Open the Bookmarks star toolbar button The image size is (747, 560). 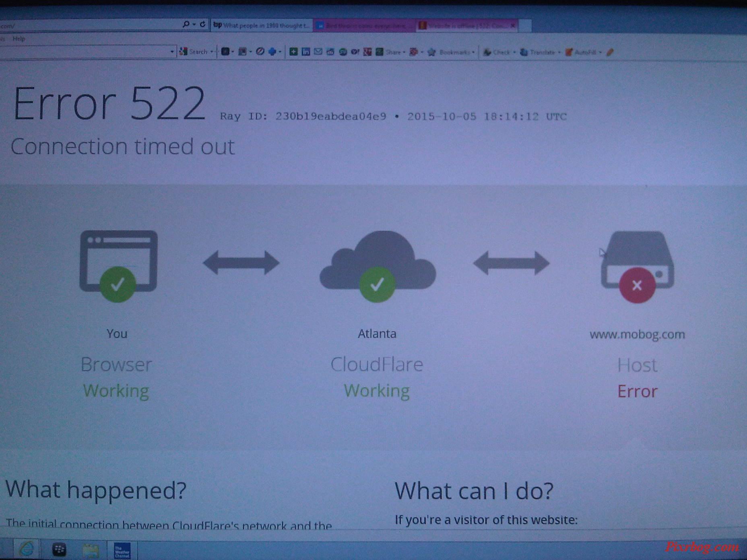[449, 52]
